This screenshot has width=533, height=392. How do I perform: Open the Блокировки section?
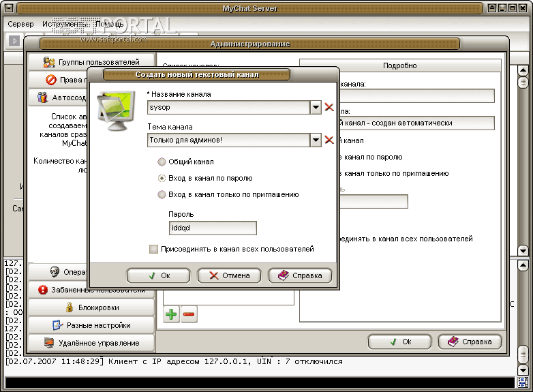[91, 307]
